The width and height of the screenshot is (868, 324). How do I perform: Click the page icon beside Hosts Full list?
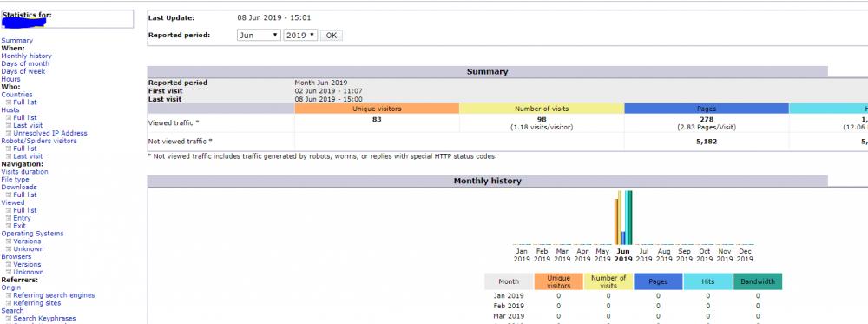pos(9,118)
